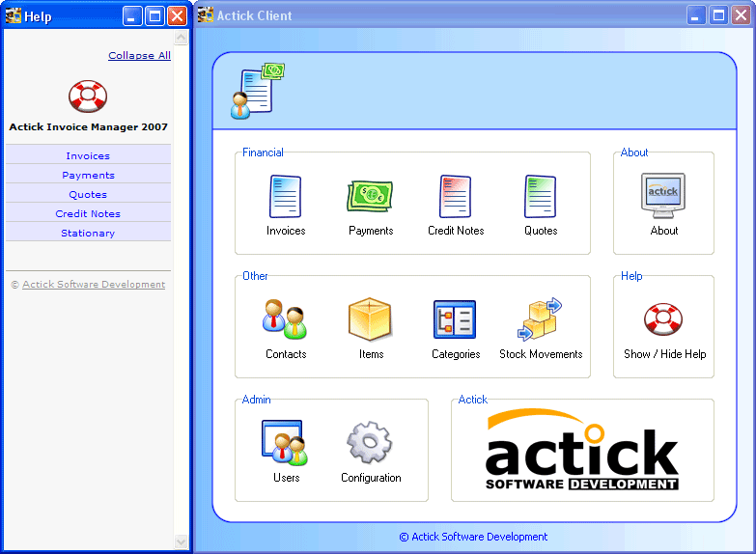Click the Actick Software Development logo
Image resolution: width=756 pixels, height=554 pixels.
(x=582, y=450)
